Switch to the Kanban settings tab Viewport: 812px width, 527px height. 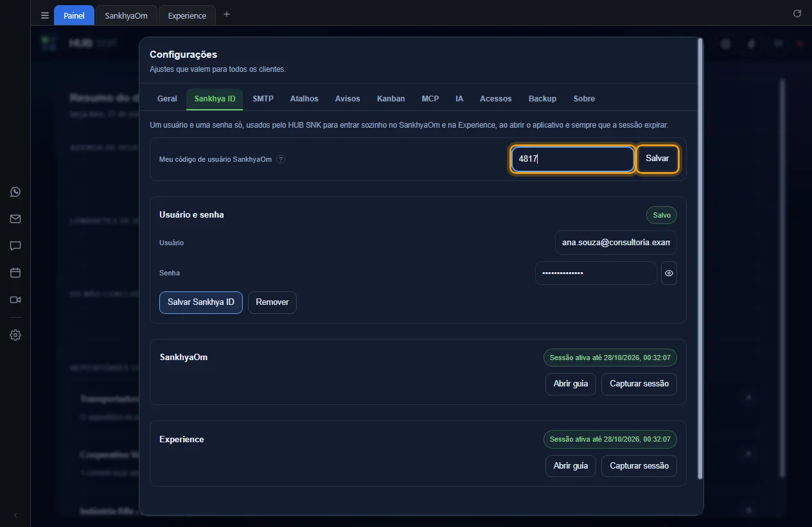coord(391,99)
